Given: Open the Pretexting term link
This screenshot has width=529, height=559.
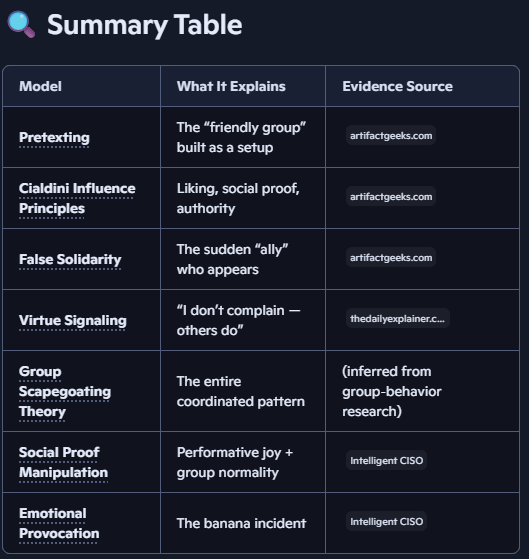Looking at the screenshot, I should click(x=54, y=137).
